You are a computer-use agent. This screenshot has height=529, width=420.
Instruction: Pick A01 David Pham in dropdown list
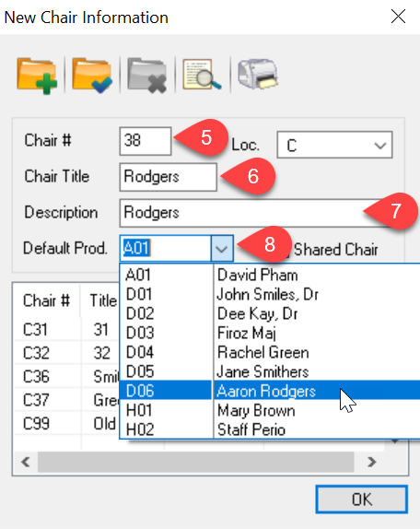click(x=270, y=275)
